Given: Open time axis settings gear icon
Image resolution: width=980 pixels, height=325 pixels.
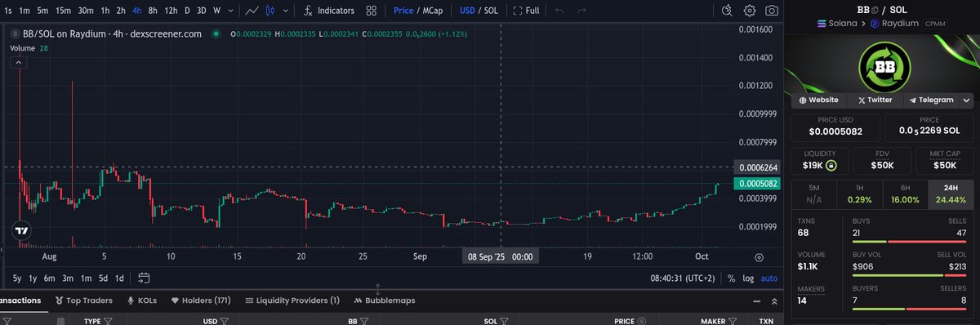Looking at the screenshot, I should pyautogui.click(x=759, y=256).
